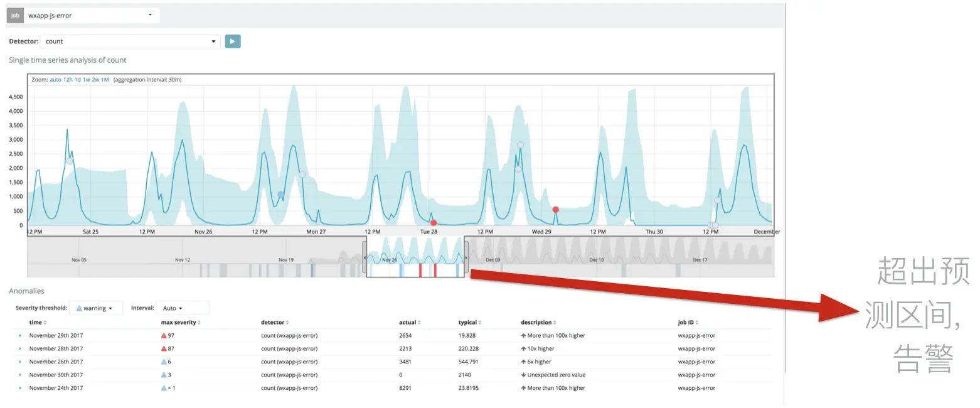The image size is (980, 408).
Task: Click the left handle of context chart brush
Action: [365, 258]
